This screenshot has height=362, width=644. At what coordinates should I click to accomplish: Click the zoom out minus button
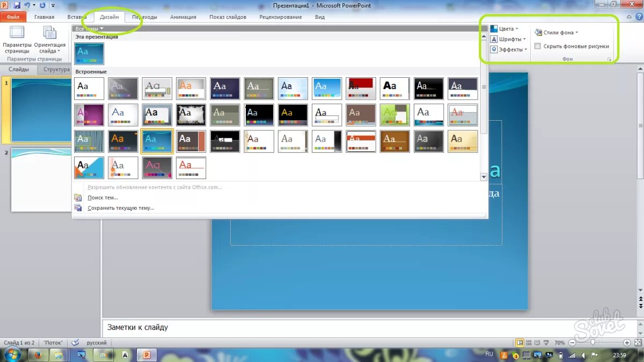tap(572, 342)
